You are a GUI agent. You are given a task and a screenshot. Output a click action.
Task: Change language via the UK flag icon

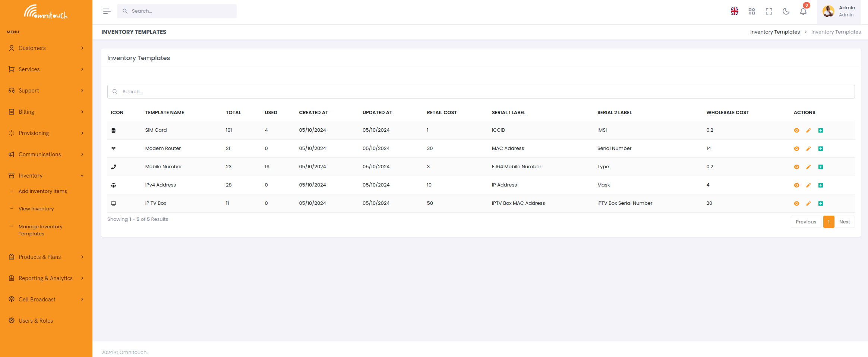coord(734,11)
